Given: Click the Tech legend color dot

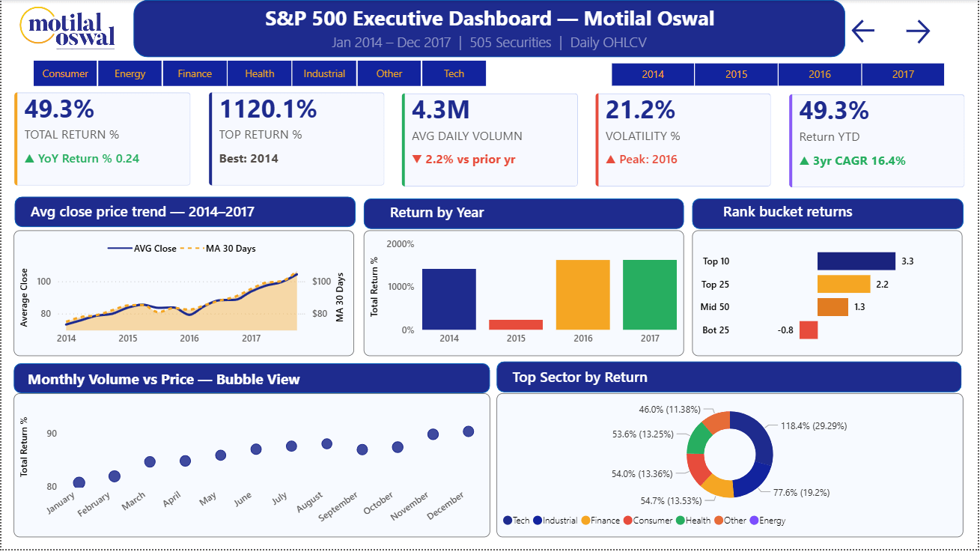Looking at the screenshot, I should (508, 520).
